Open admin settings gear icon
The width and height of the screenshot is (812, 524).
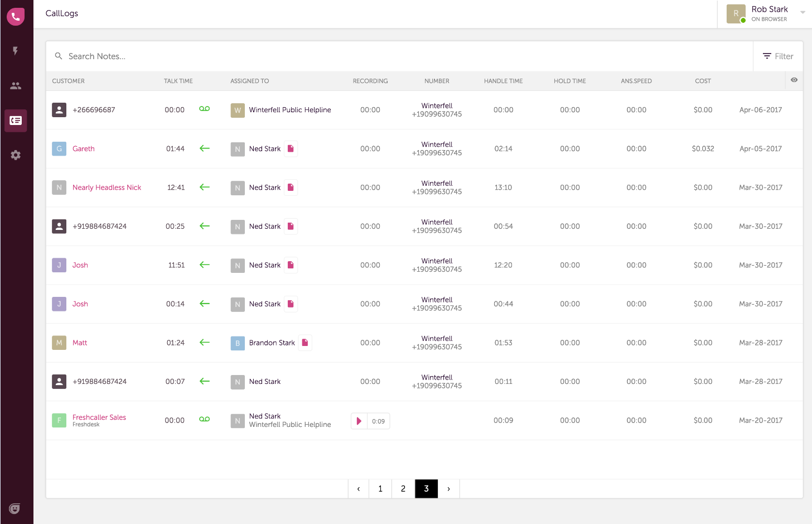pos(16,155)
